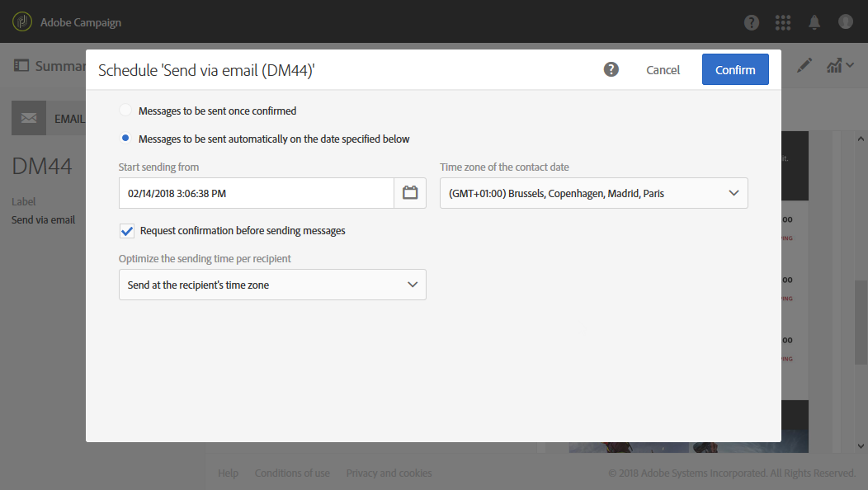Screen dimensions: 868x490
Task: Click the DM44 heading text
Action: 42,166
